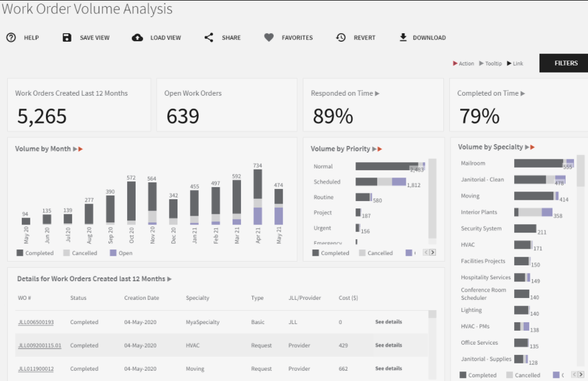Open work order JLL009200115.01 link

point(39,345)
